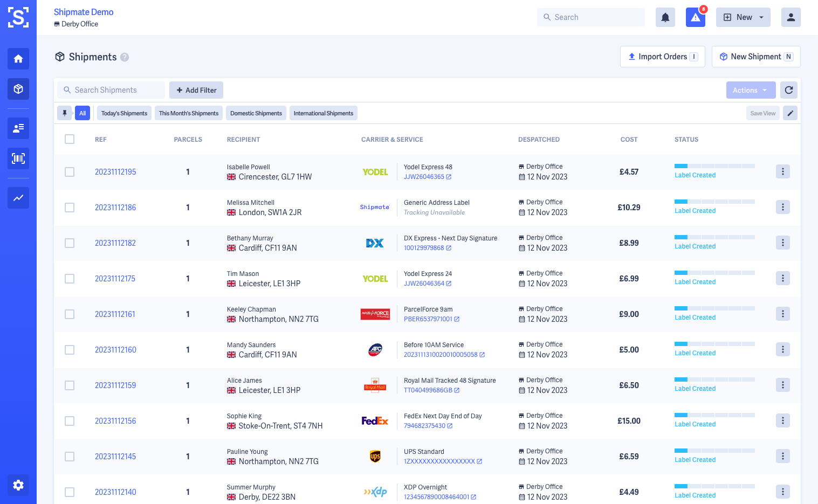Open row actions for shipment 20231112145
The height and width of the screenshot is (504, 818).
tap(783, 456)
